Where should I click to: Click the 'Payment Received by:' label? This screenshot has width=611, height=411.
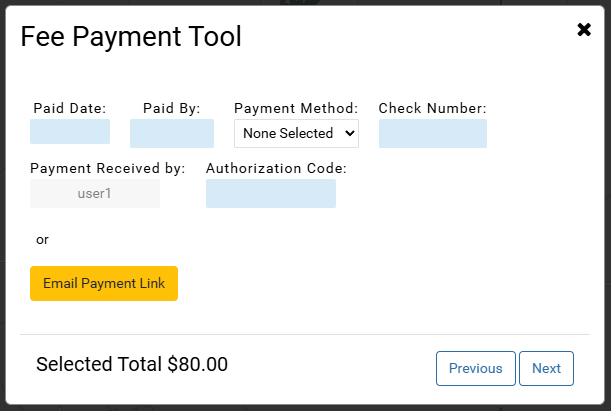[108, 168]
